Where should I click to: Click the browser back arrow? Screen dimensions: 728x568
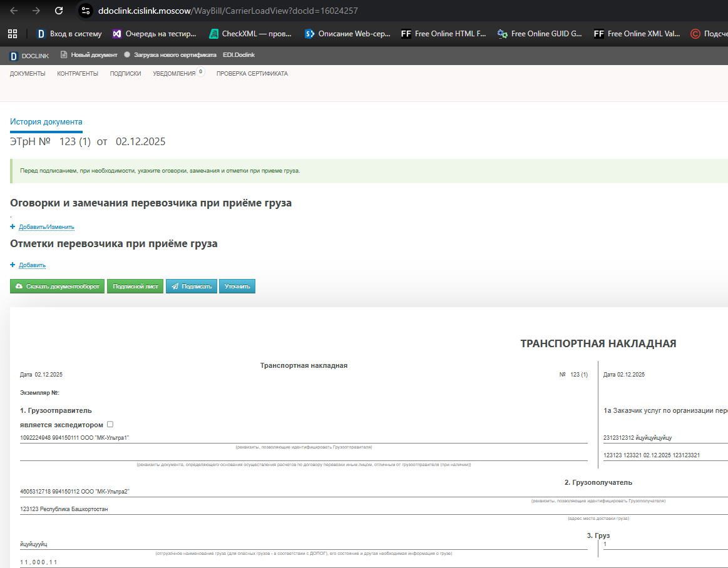pos(14,11)
